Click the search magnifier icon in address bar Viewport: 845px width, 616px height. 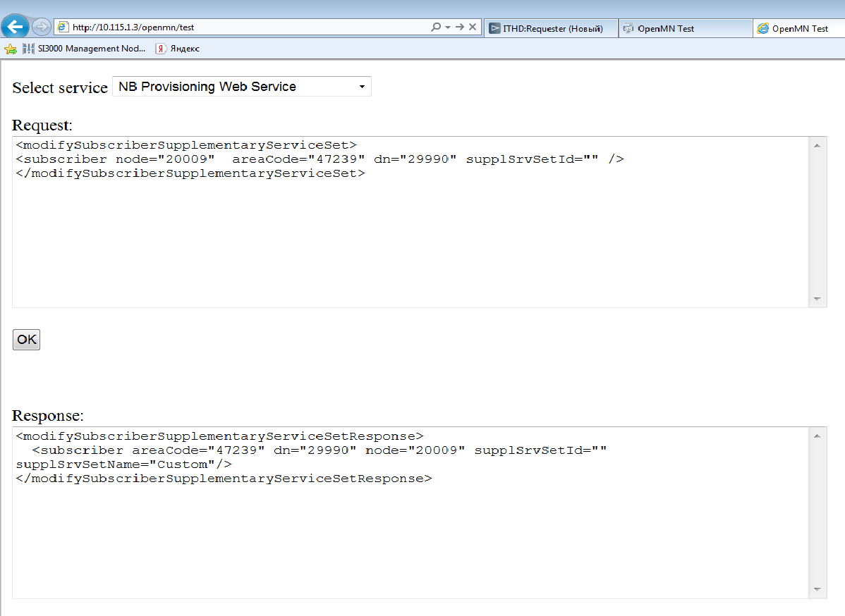coord(436,27)
